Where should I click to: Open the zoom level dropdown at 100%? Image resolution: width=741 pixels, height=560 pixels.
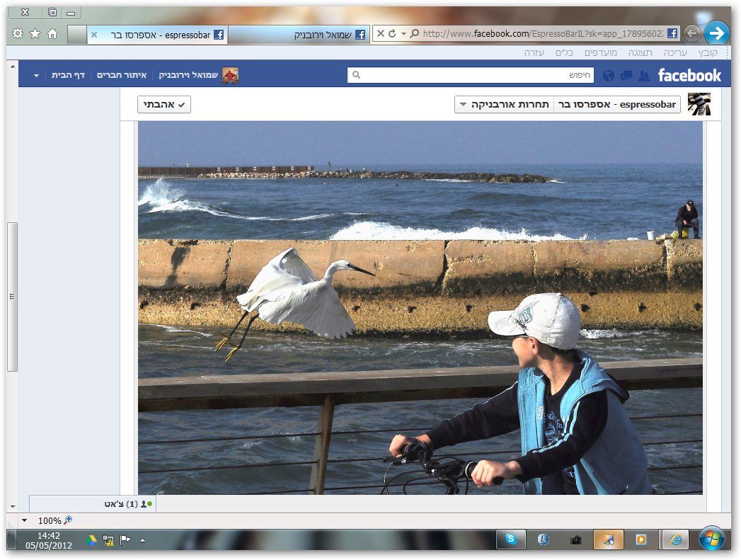coord(25,520)
